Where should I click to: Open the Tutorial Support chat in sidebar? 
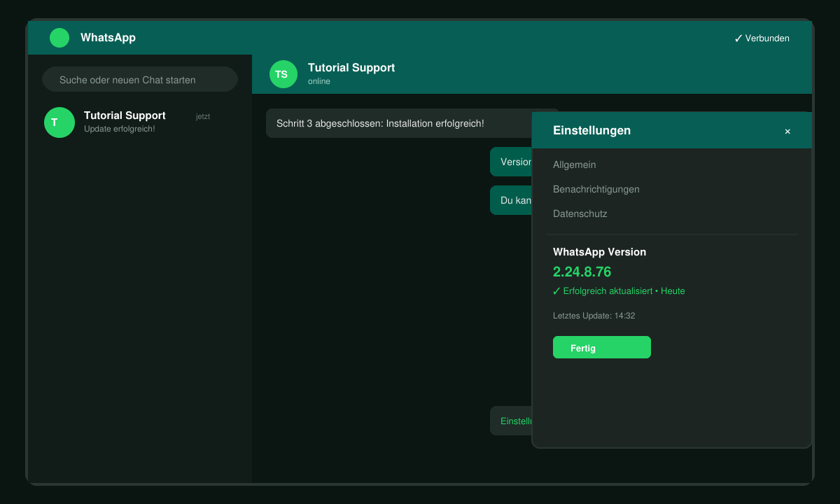point(140,122)
